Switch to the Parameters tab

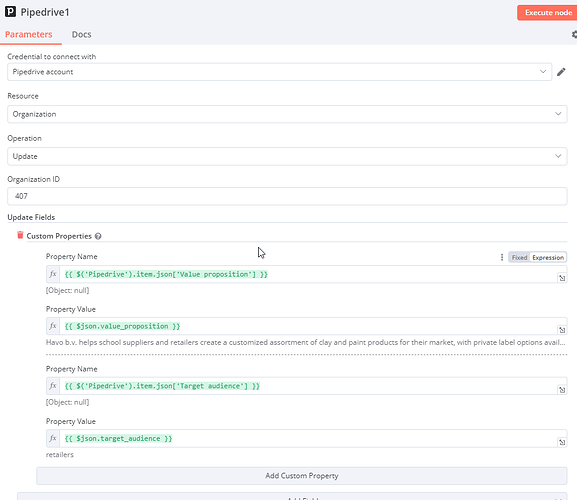pyautogui.click(x=29, y=35)
